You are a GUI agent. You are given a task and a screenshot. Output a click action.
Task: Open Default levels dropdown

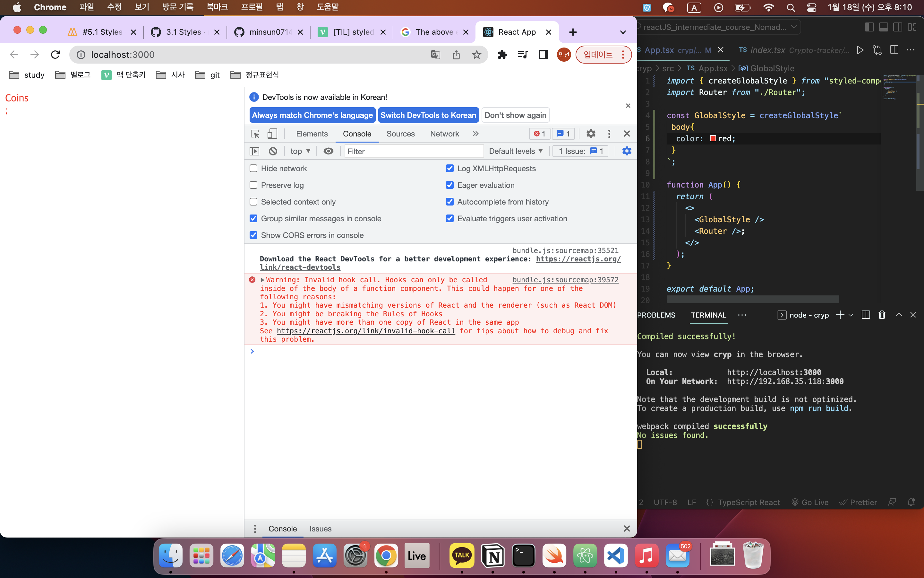[x=516, y=151]
